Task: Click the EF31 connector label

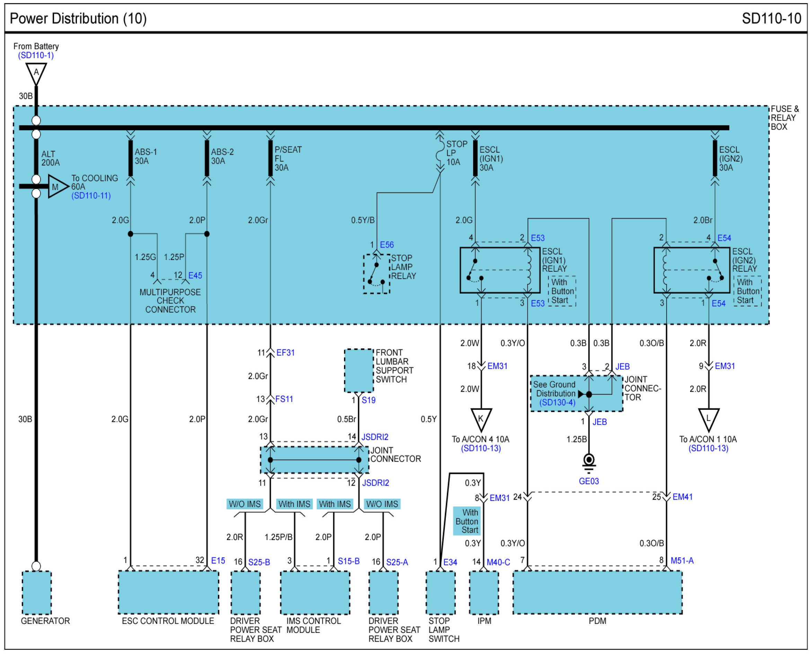Action: click(285, 353)
